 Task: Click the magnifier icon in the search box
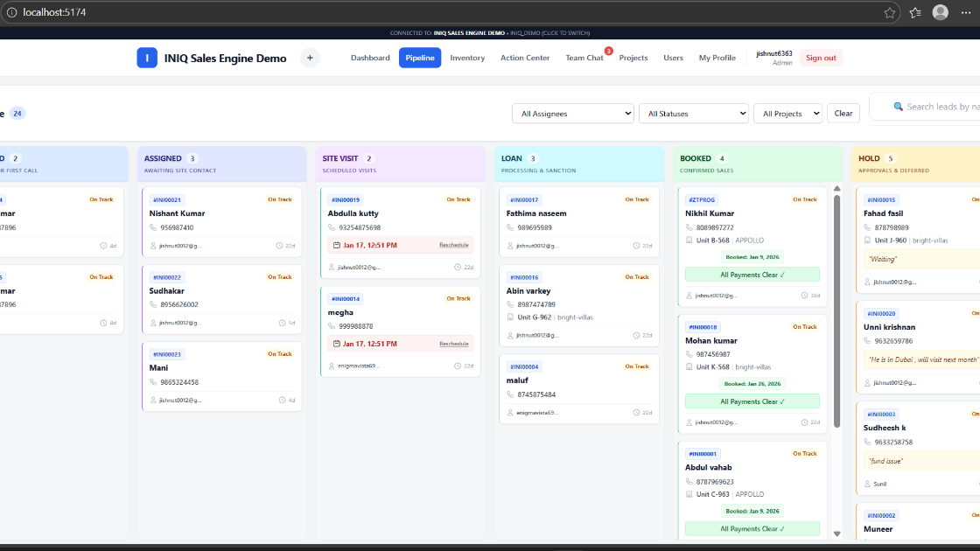point(898,107)
